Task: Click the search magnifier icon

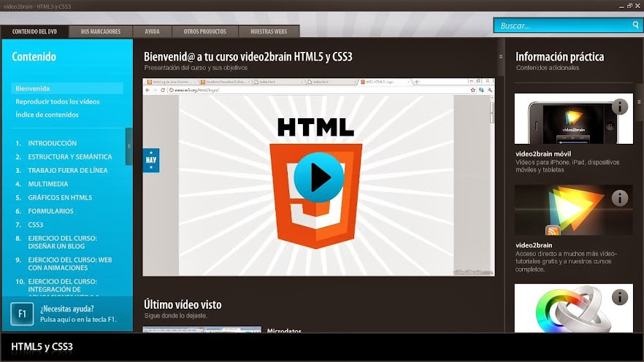Action: pos(635,25)
